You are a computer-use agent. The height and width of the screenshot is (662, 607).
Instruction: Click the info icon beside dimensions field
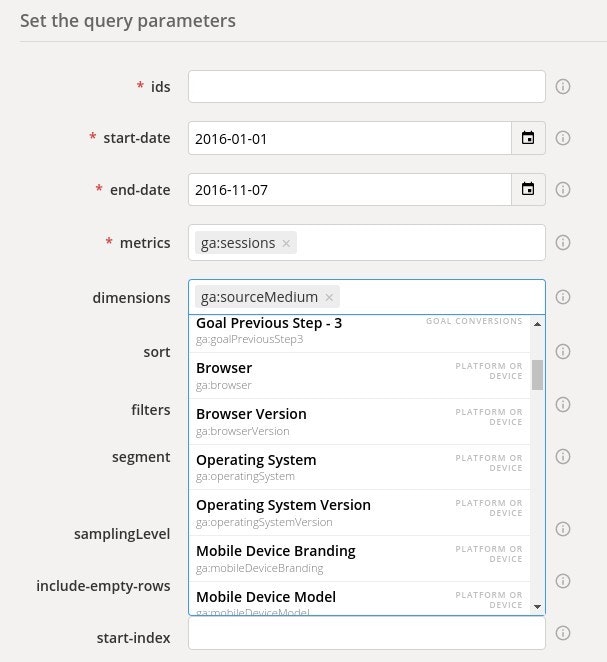click(x=562, y=297)
